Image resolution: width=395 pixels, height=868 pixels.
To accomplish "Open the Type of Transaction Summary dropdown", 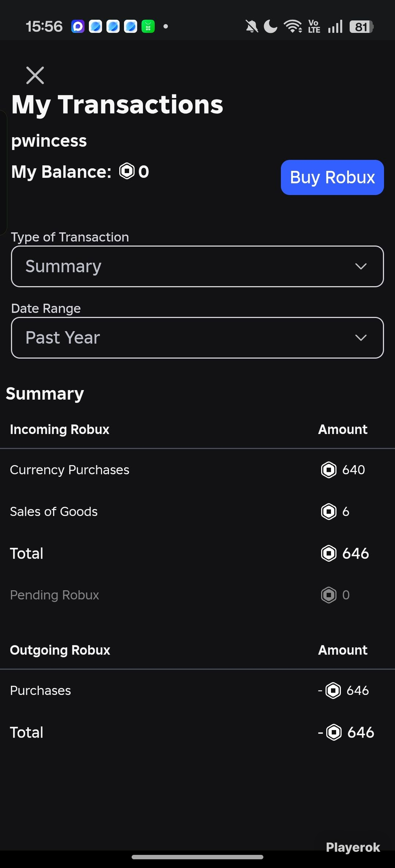I will click(x=197, y=266).
